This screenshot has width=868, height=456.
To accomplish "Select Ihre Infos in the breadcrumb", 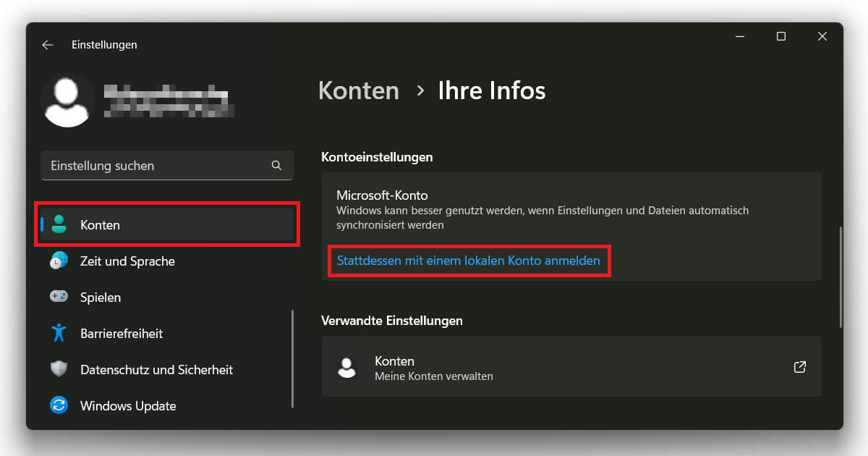I will (x=491, y=90).
